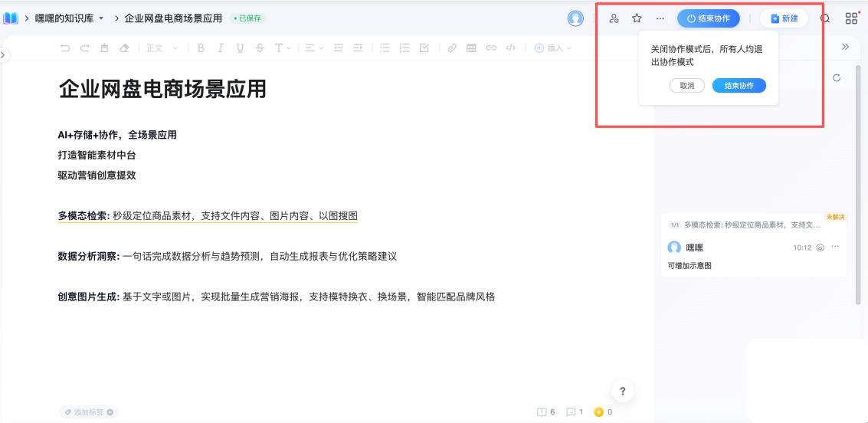
Task: Click the redo arrow in the editor toolbar
Action: pyautogui.click(x=85, y=48)
